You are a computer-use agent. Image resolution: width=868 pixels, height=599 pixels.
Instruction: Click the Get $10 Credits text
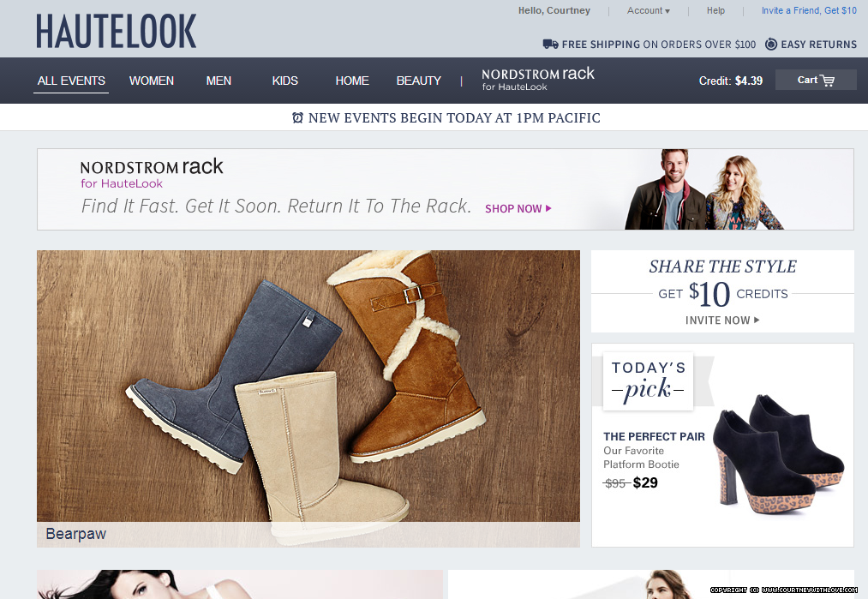[722, 293]
